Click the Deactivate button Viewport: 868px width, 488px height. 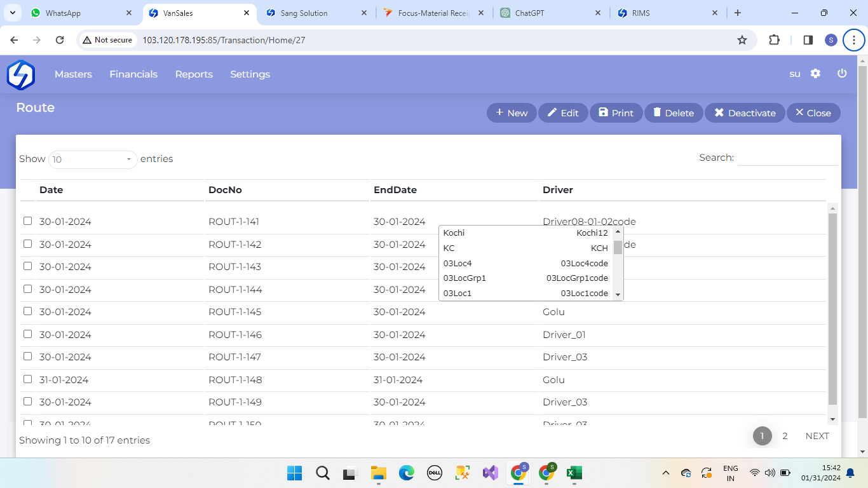pyautogui.click(x=745, y=113)
